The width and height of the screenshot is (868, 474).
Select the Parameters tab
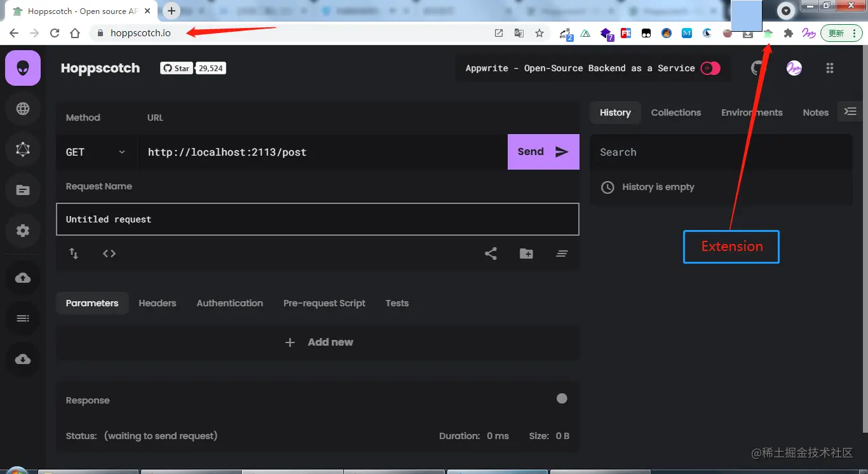pyautogui.click(x=92, y=303)
